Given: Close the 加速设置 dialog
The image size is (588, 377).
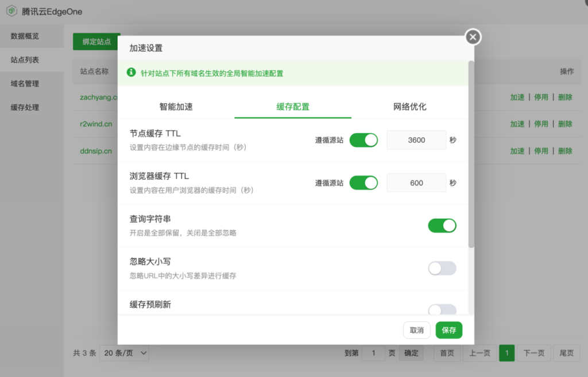Looking at the screenshot, I should coord(472,37).
